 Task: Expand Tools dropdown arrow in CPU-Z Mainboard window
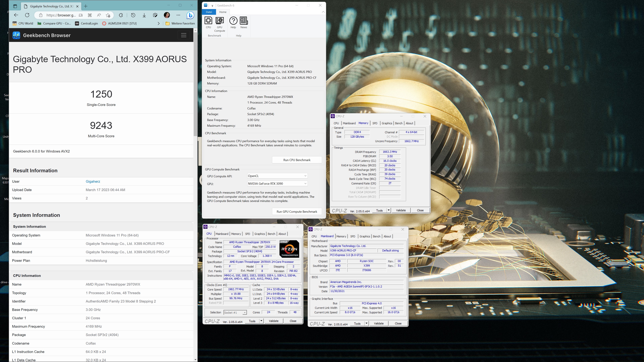[x=366, y=323]
